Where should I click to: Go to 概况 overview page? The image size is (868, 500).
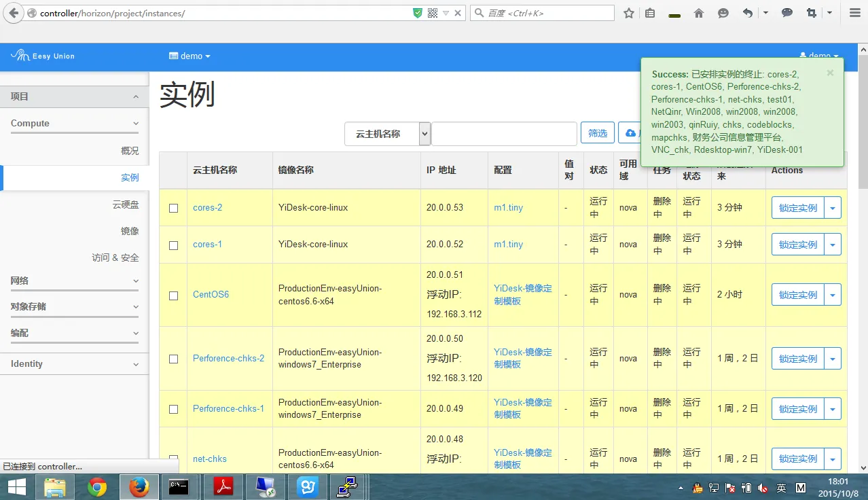[130, 151]
